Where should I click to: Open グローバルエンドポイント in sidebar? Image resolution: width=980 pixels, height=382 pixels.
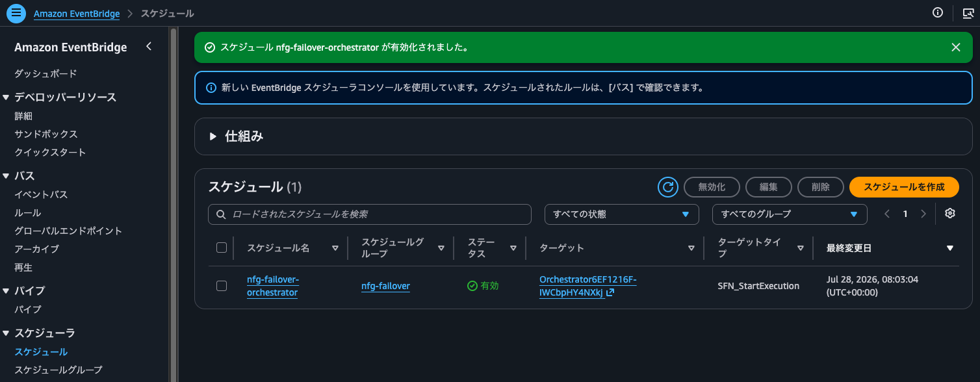click(x=68, y=231)
